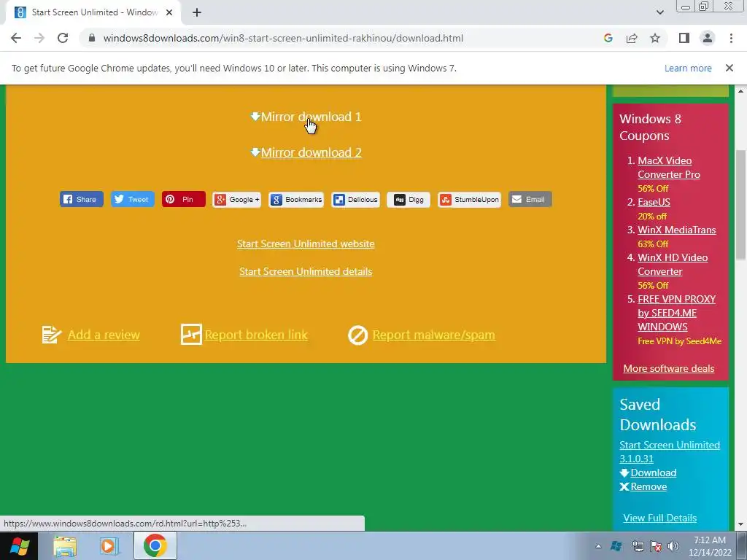Click Download under Saved Downloads
Screen dimensions: 747x560
coord(653,472)
